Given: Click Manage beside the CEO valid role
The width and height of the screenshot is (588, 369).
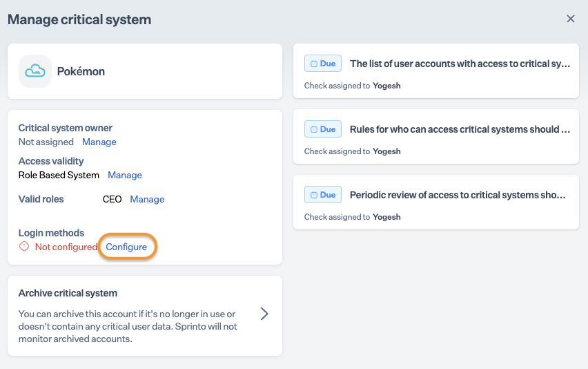Looking at the screenshot, I should pos(147,199).
